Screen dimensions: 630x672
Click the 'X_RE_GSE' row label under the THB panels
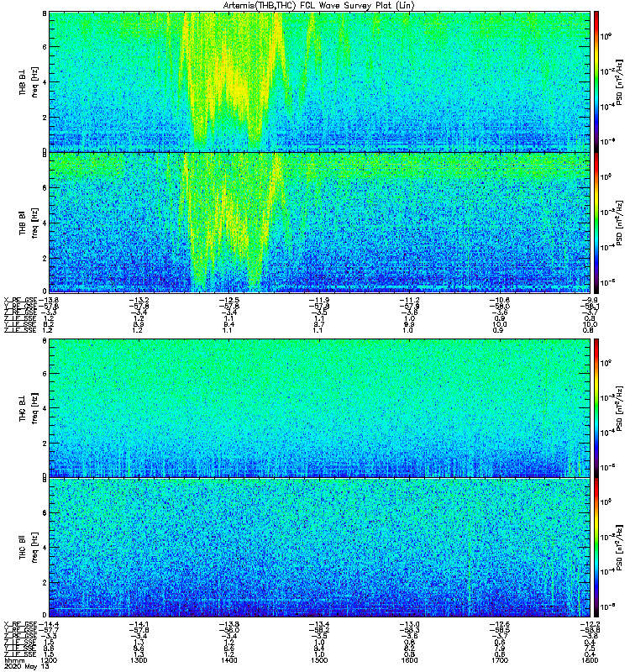pos(20,300)
